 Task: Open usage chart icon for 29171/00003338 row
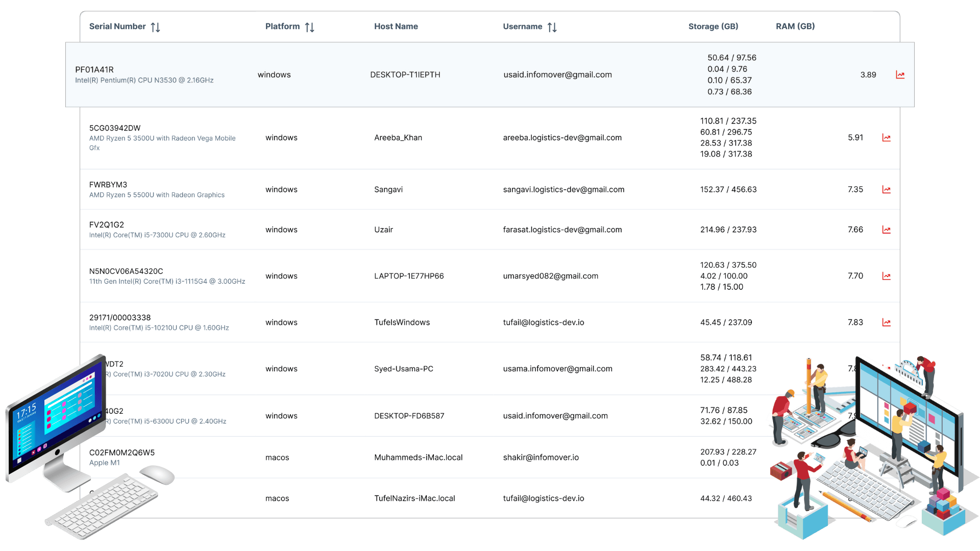point(887,322)
